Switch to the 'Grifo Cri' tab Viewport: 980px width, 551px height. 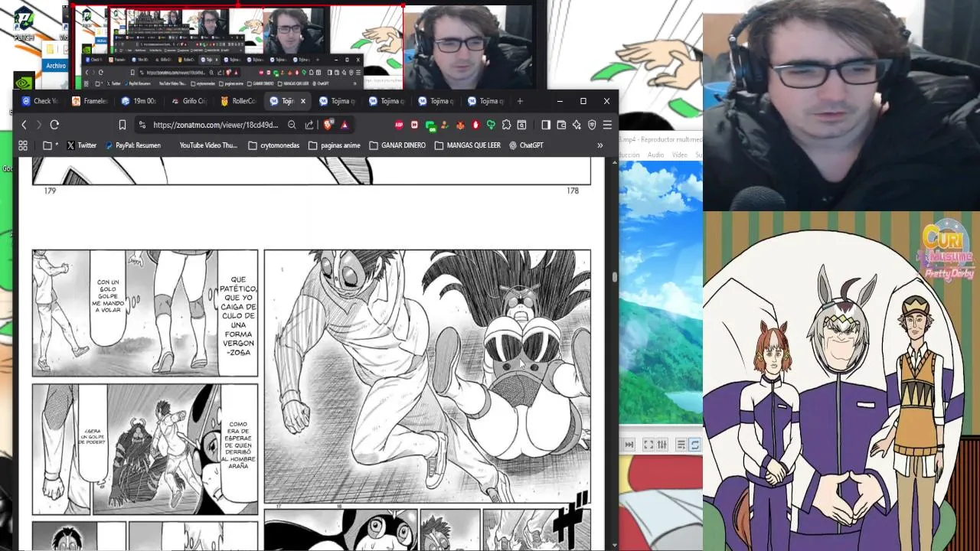pos(188,101)
